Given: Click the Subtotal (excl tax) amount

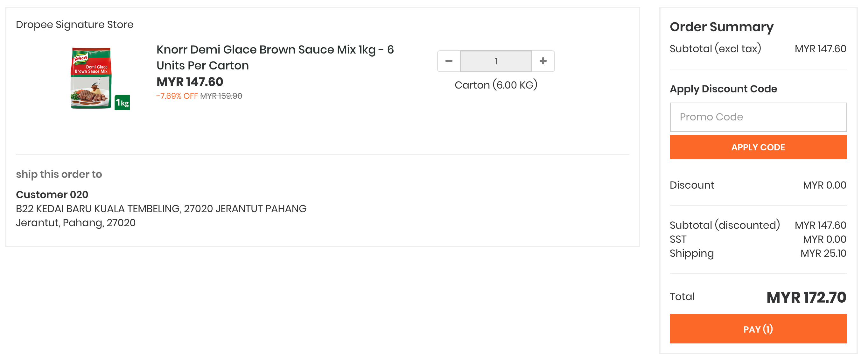Looking at the screenshot, I should [820, 49].
